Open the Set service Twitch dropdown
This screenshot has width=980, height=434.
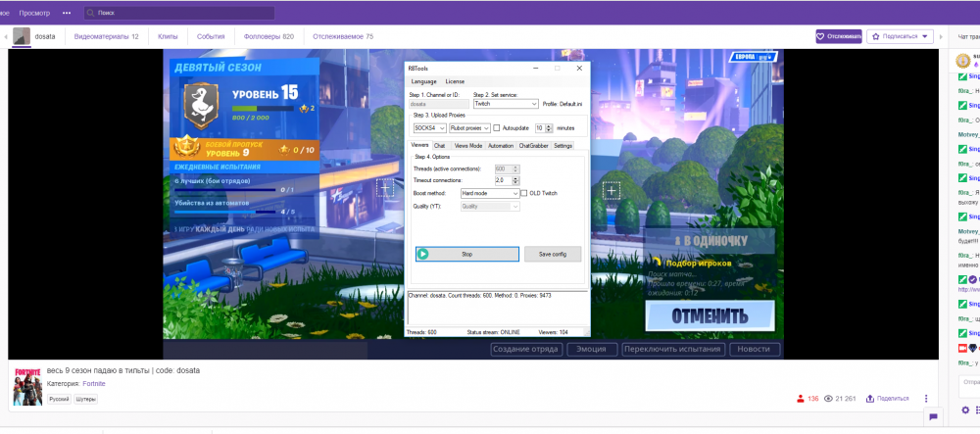(x=506, y=103)
